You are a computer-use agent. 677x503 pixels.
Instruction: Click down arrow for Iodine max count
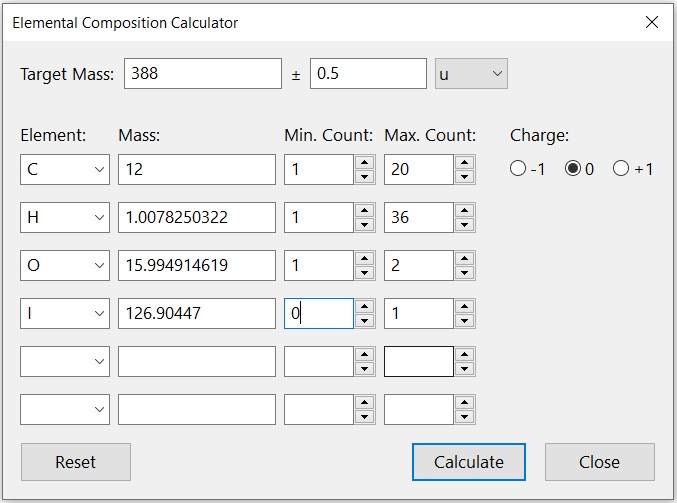[464, 321]
